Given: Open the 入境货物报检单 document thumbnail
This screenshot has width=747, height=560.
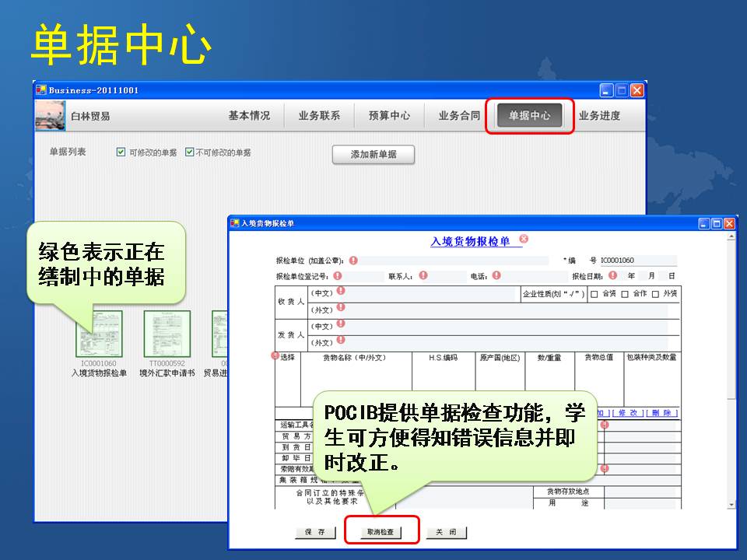Looking at the screenshot, I should pos(99,334).
